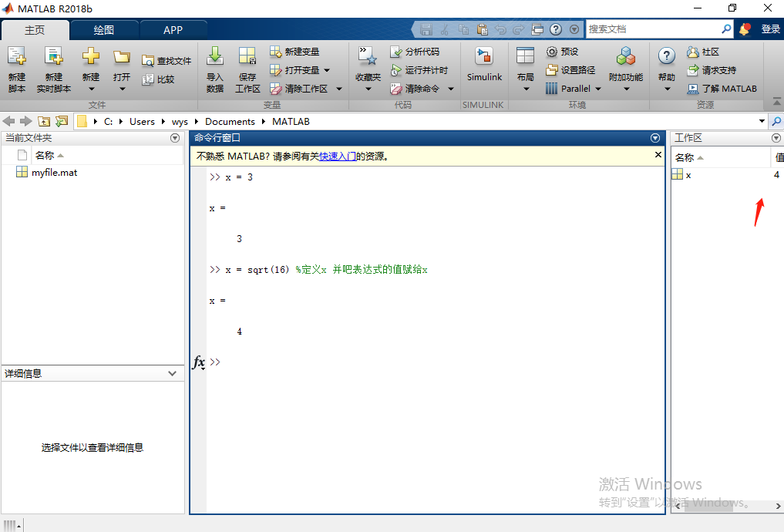The width and height of the screenshot is (784, 532).
Task: Click MATLAB in the path bar
Action: pos(291,122)
